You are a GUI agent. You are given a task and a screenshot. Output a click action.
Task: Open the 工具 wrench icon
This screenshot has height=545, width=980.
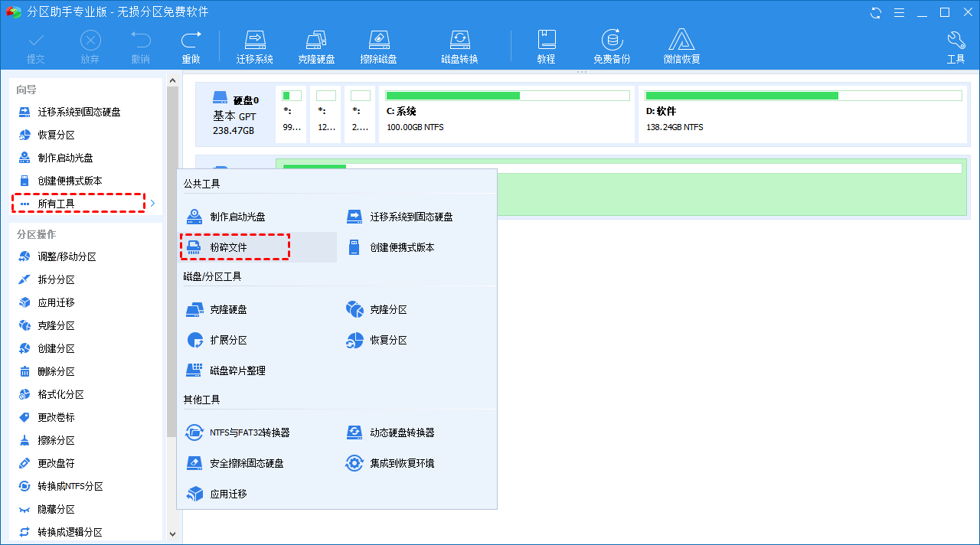(x=955, y=47)
